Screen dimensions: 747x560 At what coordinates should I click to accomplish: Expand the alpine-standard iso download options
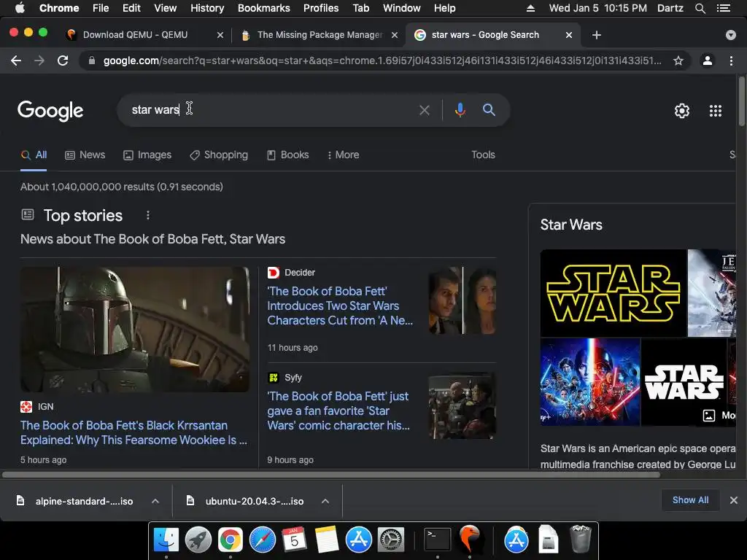155,501
